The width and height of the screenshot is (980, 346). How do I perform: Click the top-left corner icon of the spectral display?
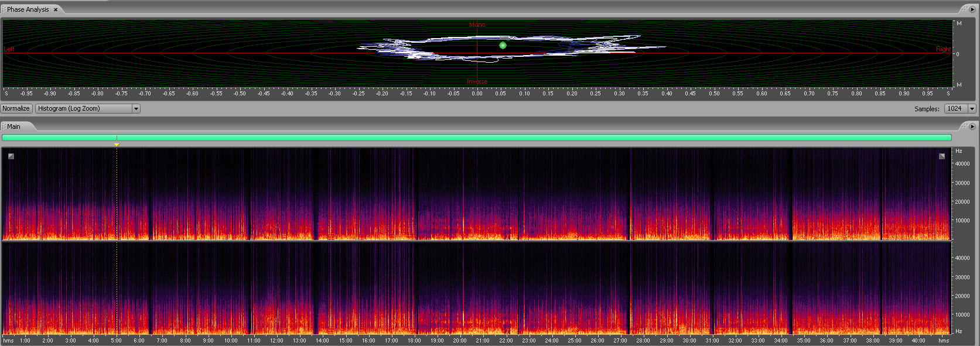(x=11, y=156)
